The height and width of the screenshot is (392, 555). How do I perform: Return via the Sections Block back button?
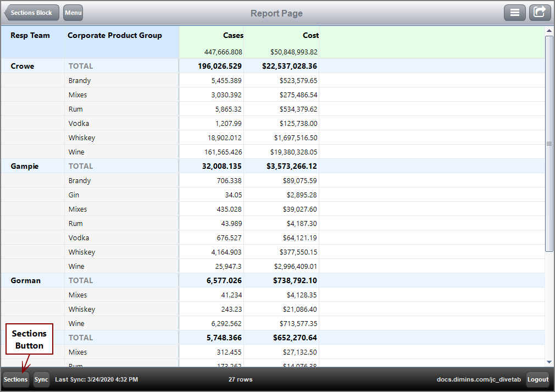pyautogui.click(x=31, y=13)
